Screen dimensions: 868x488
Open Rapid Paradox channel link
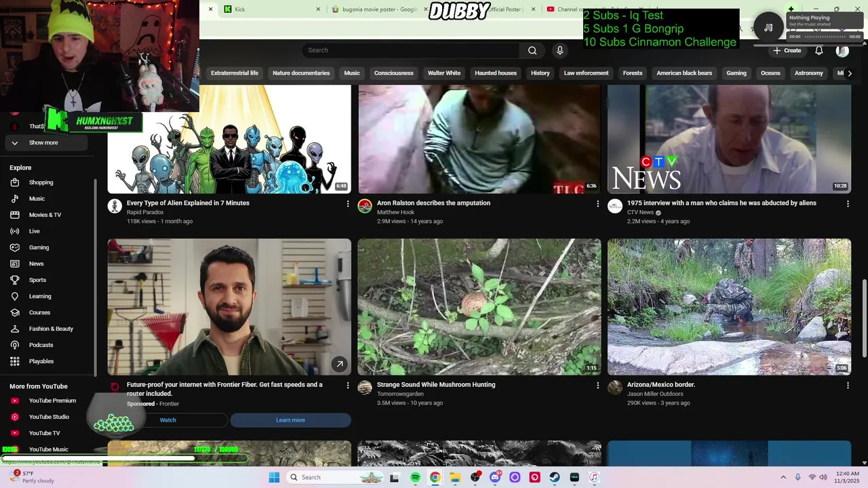click(145, 212)
